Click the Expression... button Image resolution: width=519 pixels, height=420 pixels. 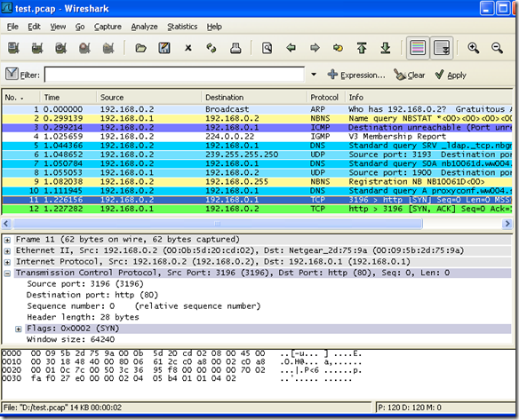356,75
